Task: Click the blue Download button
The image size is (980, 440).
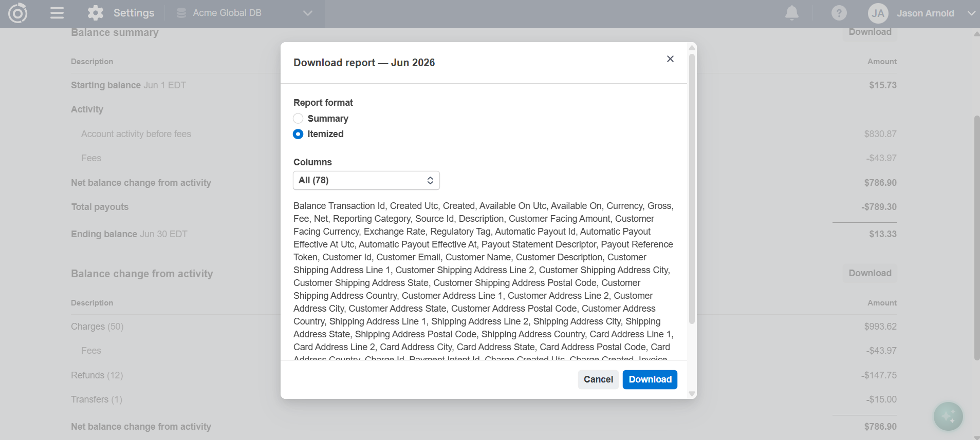Action: tap(650, 379)
